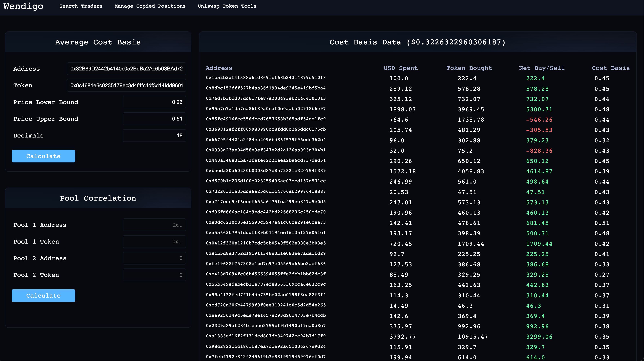
Task: Click the Net Buy/Sell value 4614.87
Action: click(x=539, y=171)
